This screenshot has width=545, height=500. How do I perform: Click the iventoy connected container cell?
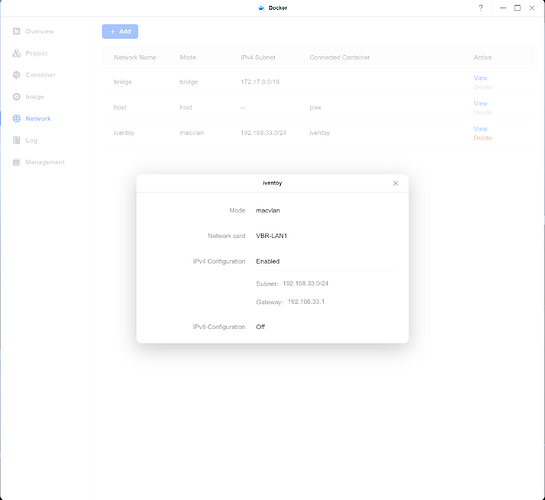click(319, 133)
